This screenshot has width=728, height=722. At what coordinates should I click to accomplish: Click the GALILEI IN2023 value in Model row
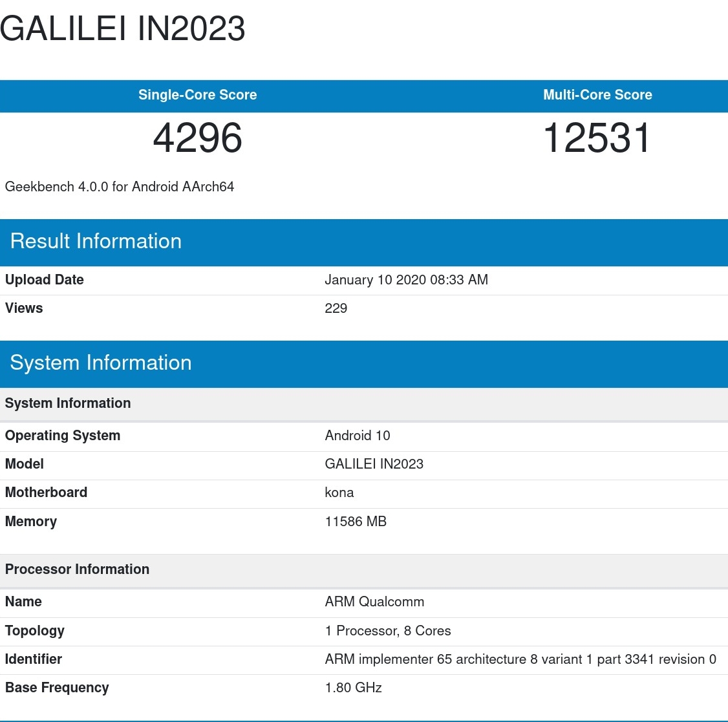pyautogui.click(x=374, y=464)
